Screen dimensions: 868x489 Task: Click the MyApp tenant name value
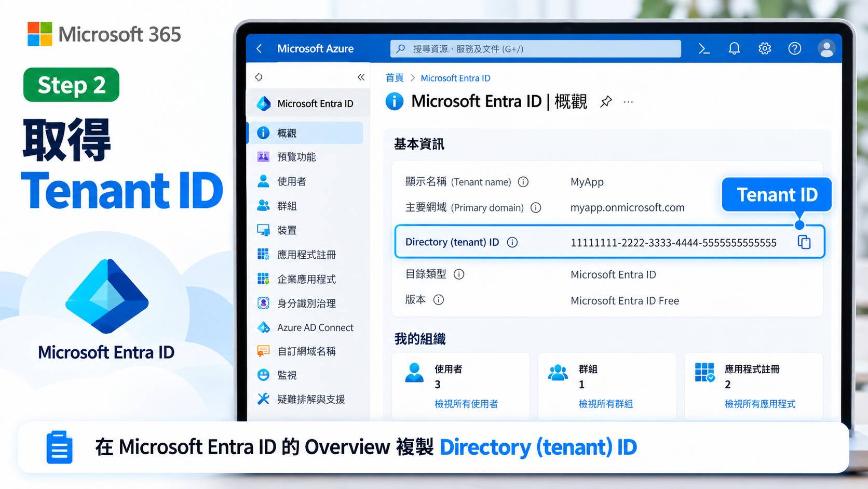(587, 182)
